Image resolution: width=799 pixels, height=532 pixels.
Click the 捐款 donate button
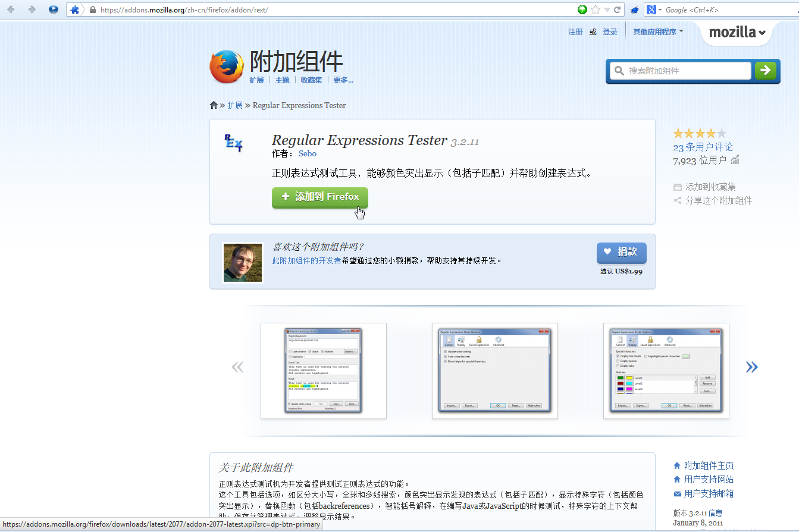621,252
